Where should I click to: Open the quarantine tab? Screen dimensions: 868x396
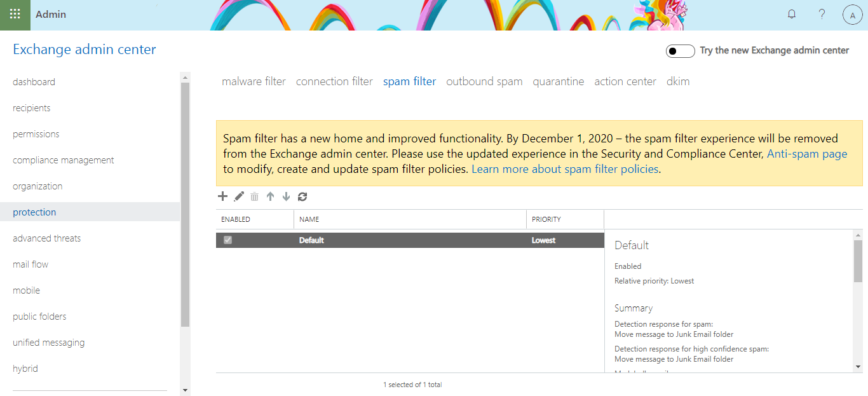tap(559, 81)
